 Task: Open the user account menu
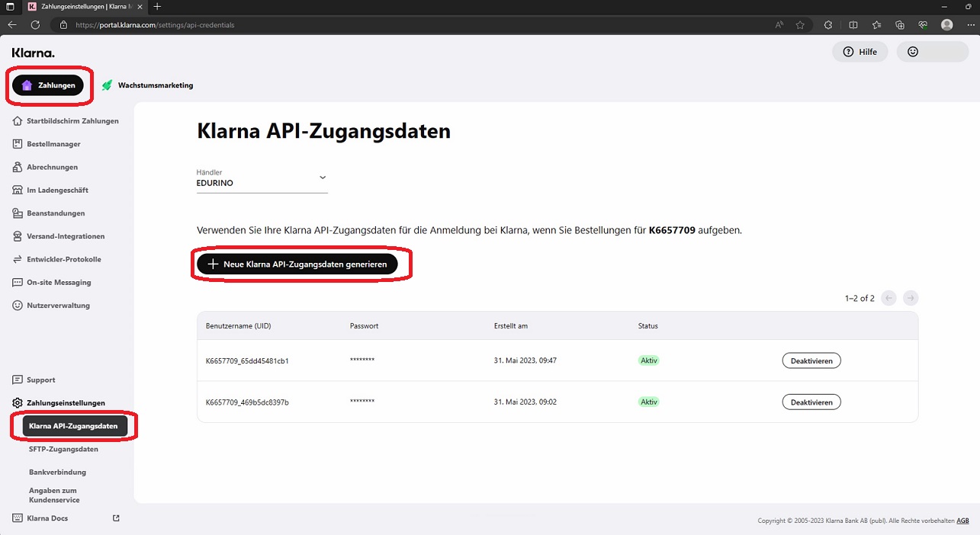[932, 52]
